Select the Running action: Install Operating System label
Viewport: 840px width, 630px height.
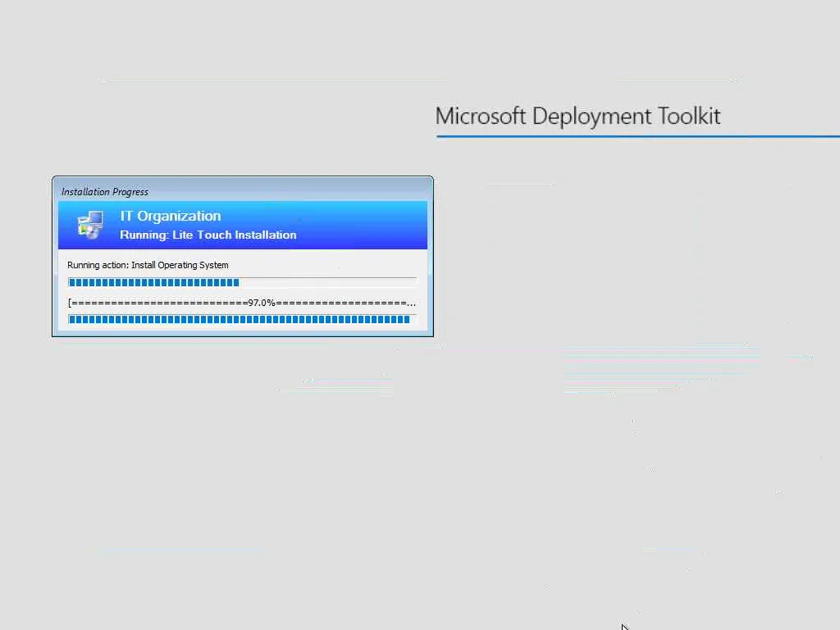tap(148, 265)
